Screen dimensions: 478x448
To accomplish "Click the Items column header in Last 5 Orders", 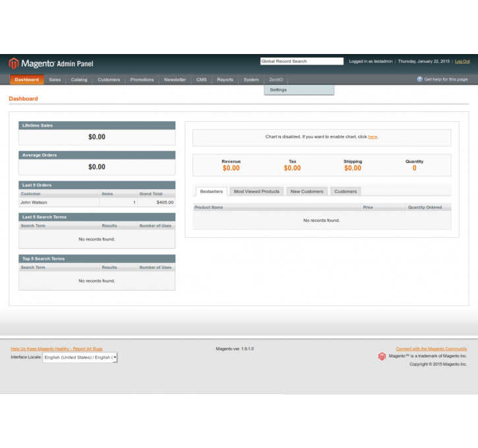I will tap(119, 194).
